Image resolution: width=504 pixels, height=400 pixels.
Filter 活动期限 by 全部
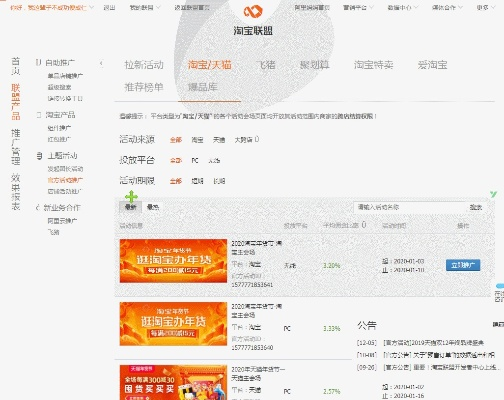[176, 181]
